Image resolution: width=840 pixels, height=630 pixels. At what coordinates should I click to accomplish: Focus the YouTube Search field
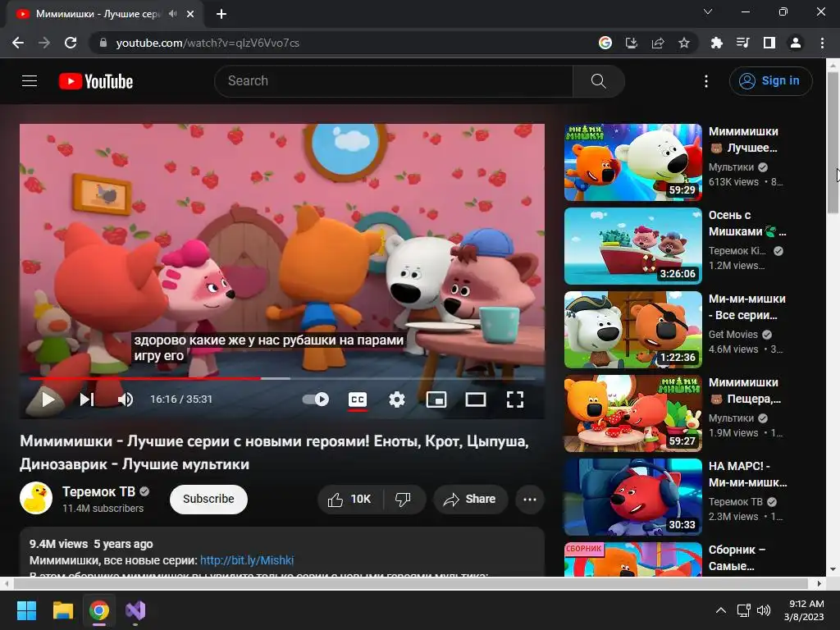[x=394, y=81]
